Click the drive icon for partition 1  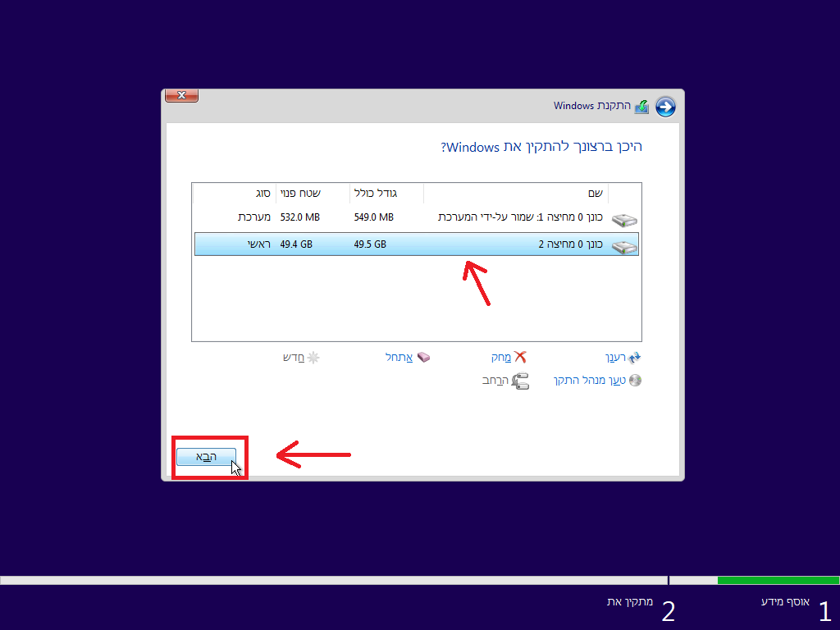tap(624, 219)
